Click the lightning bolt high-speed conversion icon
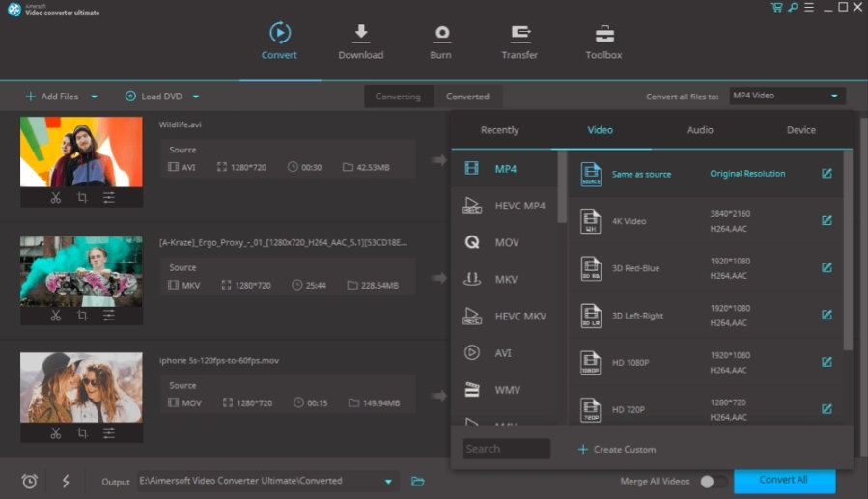868x499 pixels. pos(66,481)
